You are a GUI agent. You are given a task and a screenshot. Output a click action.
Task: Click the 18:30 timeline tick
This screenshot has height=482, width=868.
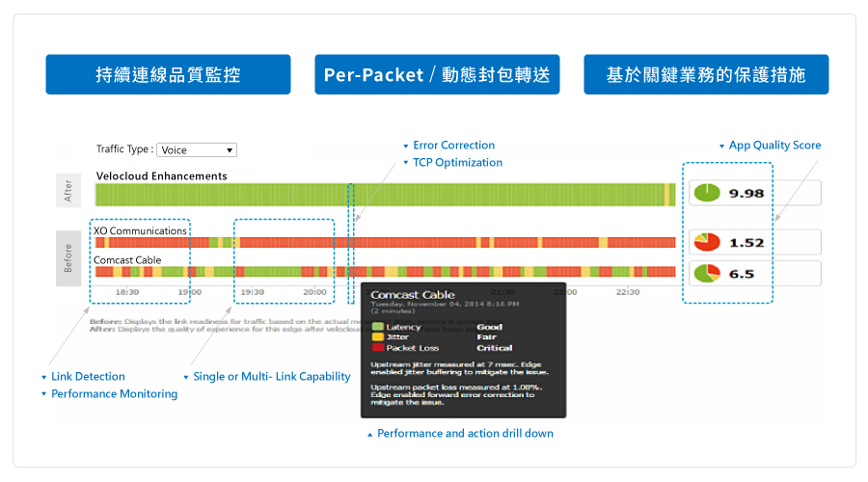click(x=127, y=292)
